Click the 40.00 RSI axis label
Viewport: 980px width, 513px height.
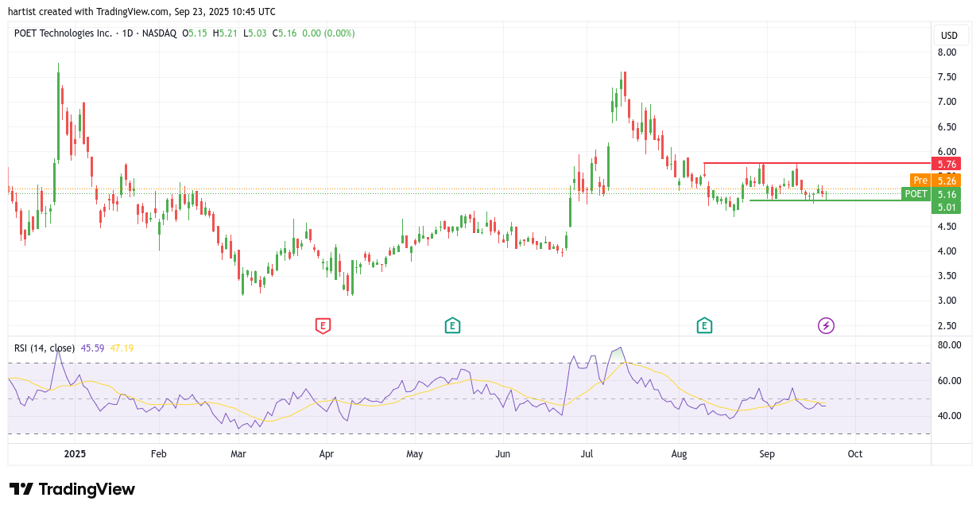949,416
